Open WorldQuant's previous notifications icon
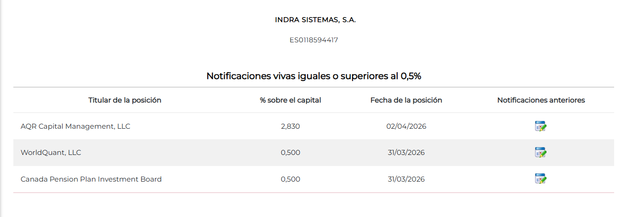This screenshot has height=217, width=644. click(541, 153)
